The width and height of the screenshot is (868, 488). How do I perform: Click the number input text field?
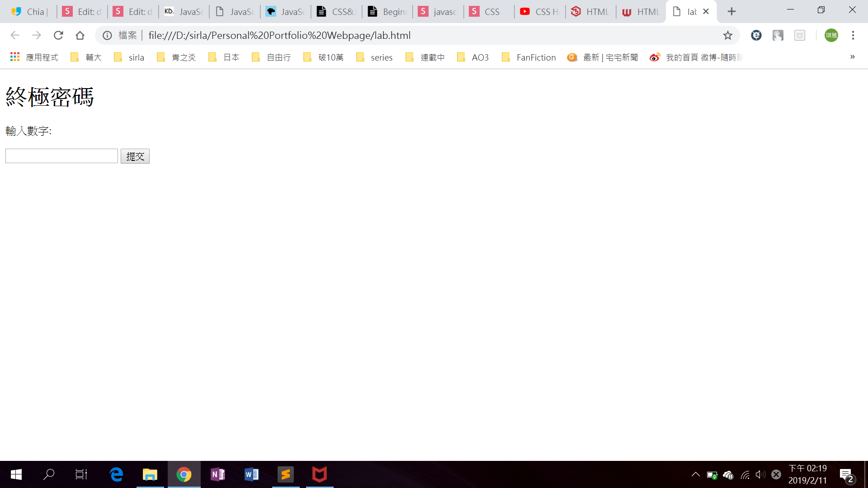(x=61, y=156)
